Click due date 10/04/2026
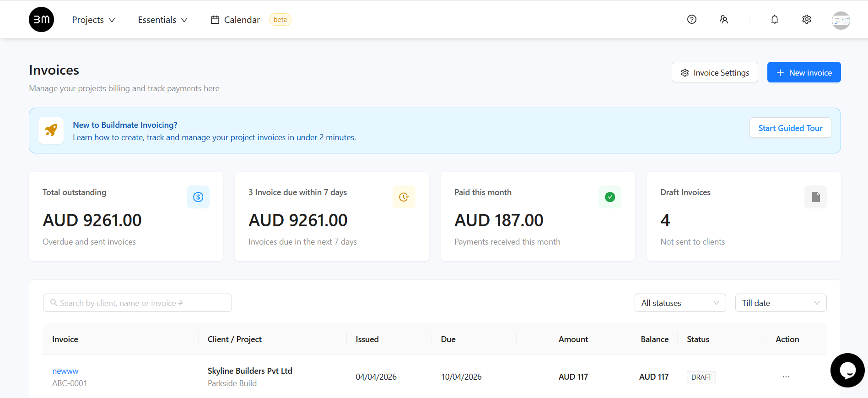The height and width of the screenshot is (398, 868). [461, 377]
